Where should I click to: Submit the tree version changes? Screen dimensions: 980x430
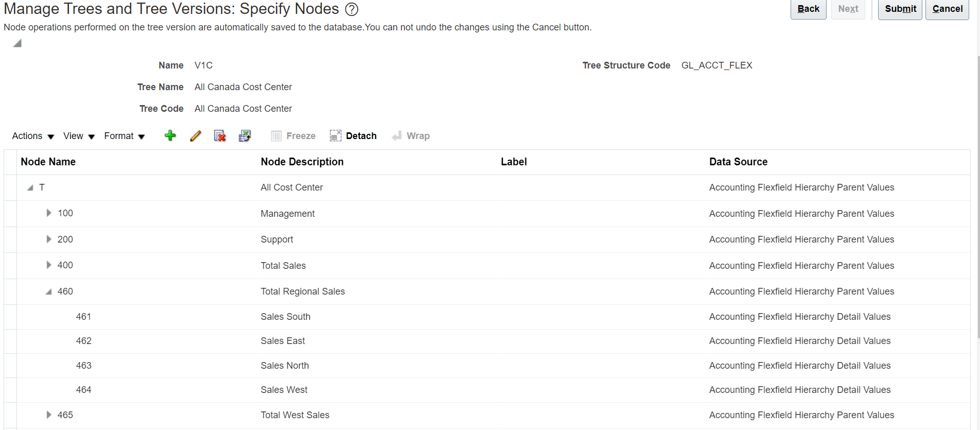(x=900, y=9)
